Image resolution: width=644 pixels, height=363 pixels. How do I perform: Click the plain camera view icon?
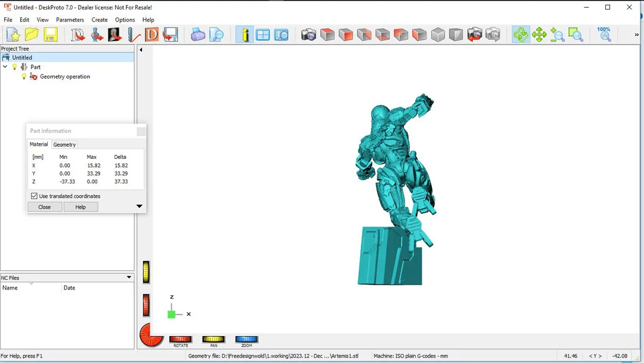308,35
